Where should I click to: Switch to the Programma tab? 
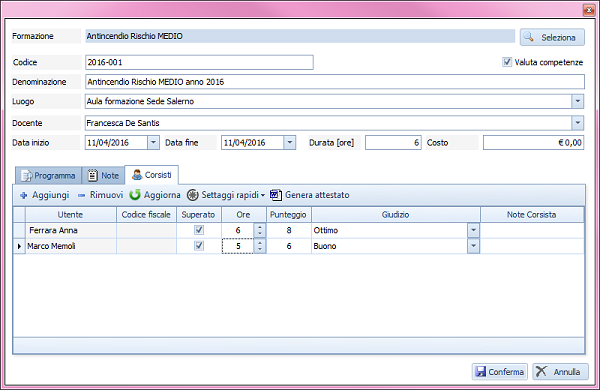pos(49,176)
